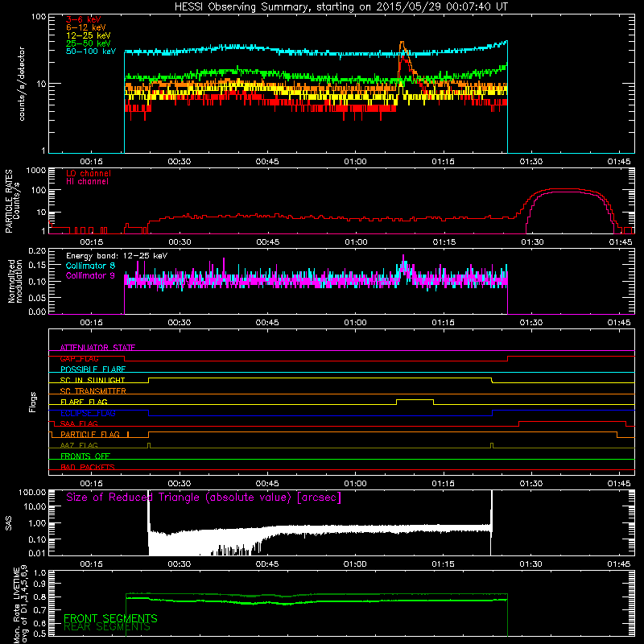Screen dimensions: 644x644
Task: Select the Collimator 9 legend label
Action: (90, 275)
